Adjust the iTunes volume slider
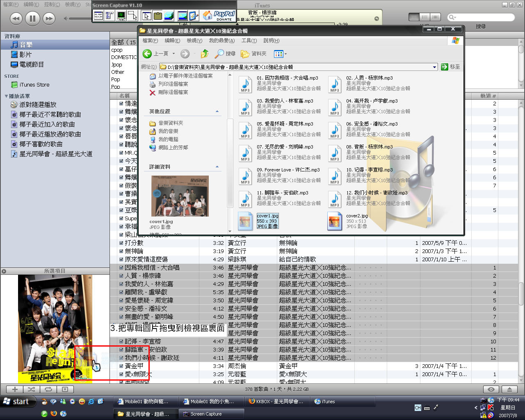This screenshot has height=420, width=525. click(80, 18)
